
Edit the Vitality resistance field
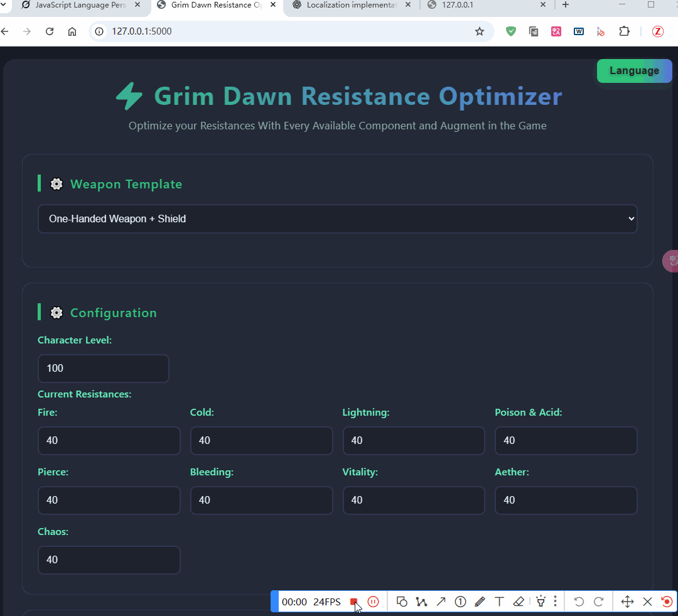tap(414, 500)
